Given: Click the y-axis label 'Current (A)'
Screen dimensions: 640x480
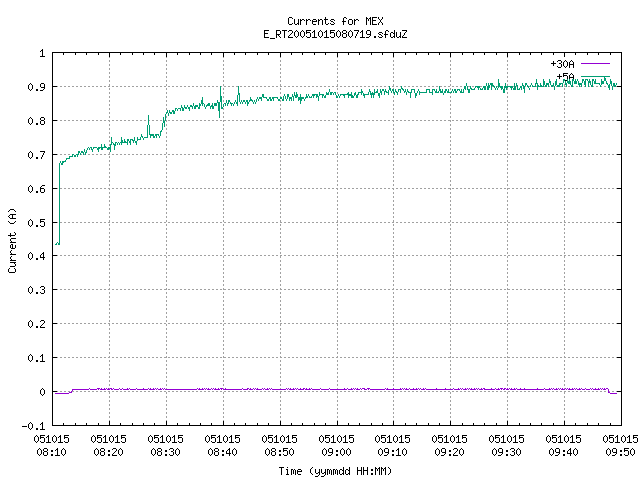Looking at the screenshot, I should pos(12,241).
